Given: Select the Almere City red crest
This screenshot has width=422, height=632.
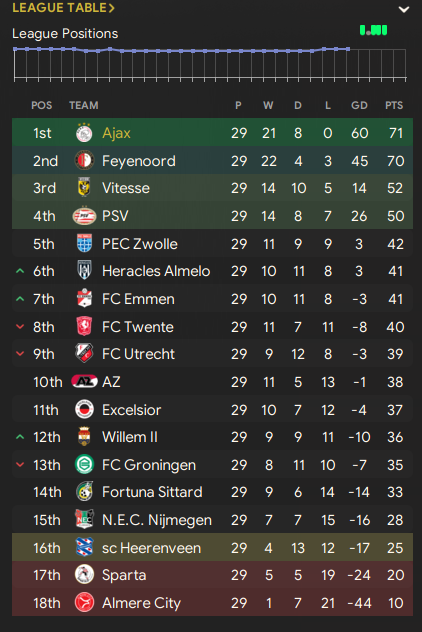Looking at the screenshot, I should (x=84, y=603).
